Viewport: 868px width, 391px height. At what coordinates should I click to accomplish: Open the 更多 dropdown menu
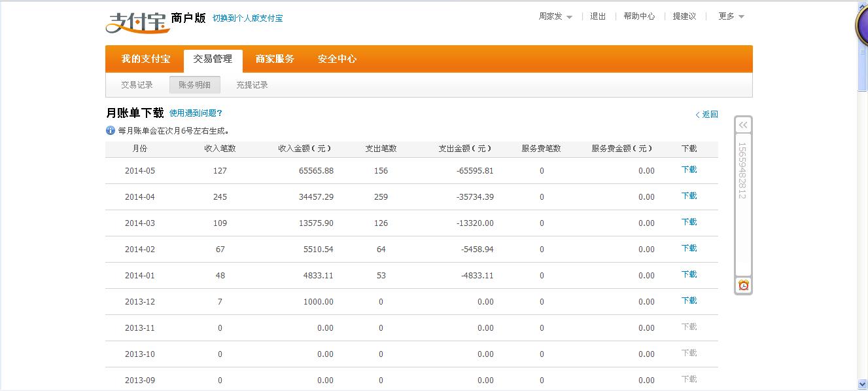(731, 16)
